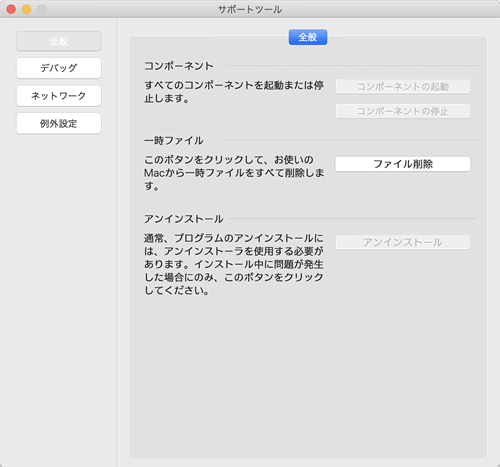Click the アンインストーラを使用する必要 description paragraph
The image size is (500, 467).
pyautogui.click(x=234, y=264)
